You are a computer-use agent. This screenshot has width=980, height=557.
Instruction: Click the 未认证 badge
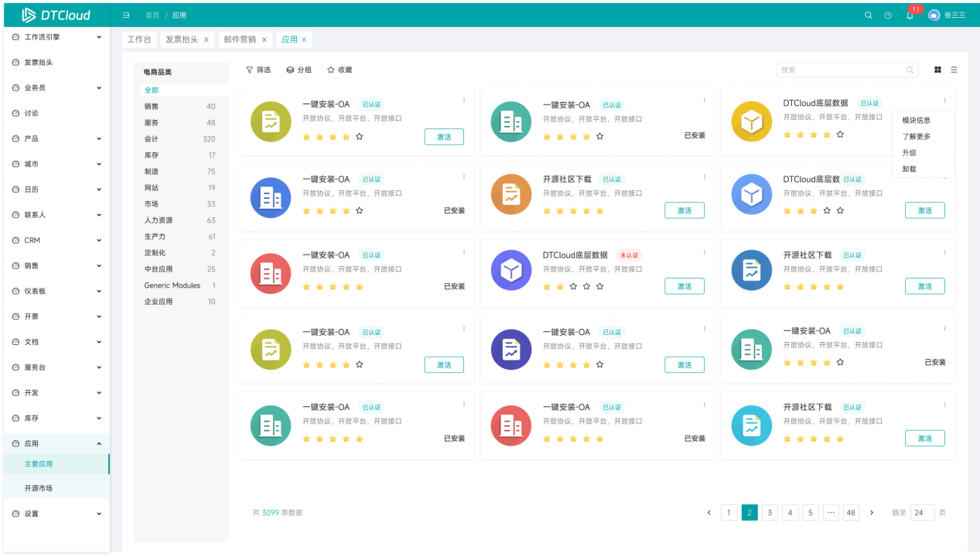[x=629, y=255]
